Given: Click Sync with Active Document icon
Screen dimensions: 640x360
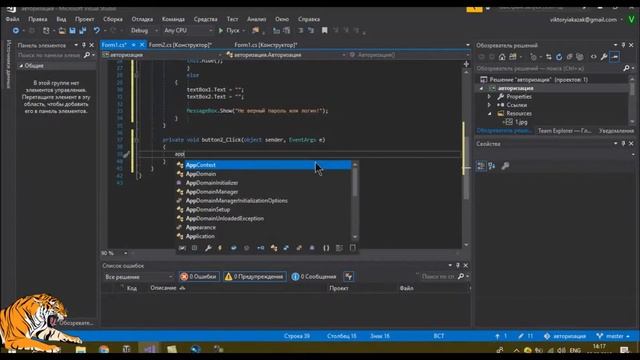Looking at the screenshot, I should click(x=548, y=57).
